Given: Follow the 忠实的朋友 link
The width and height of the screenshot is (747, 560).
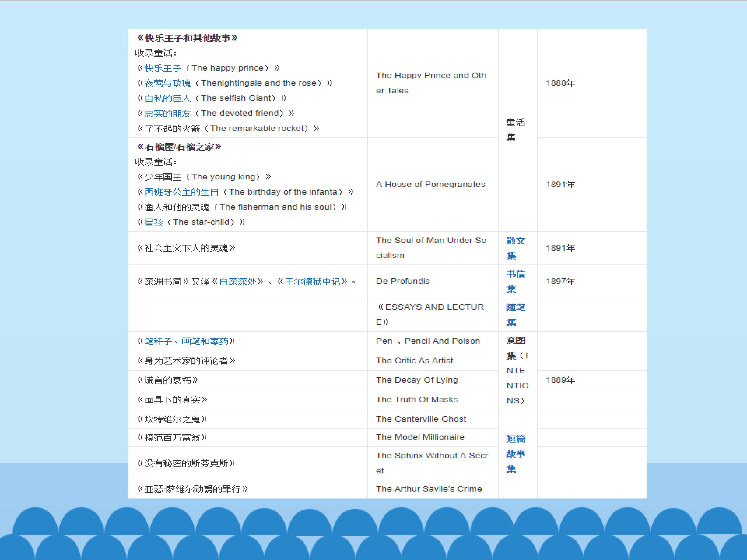Looking at the screenshot, I should click(x=168, y=113).
